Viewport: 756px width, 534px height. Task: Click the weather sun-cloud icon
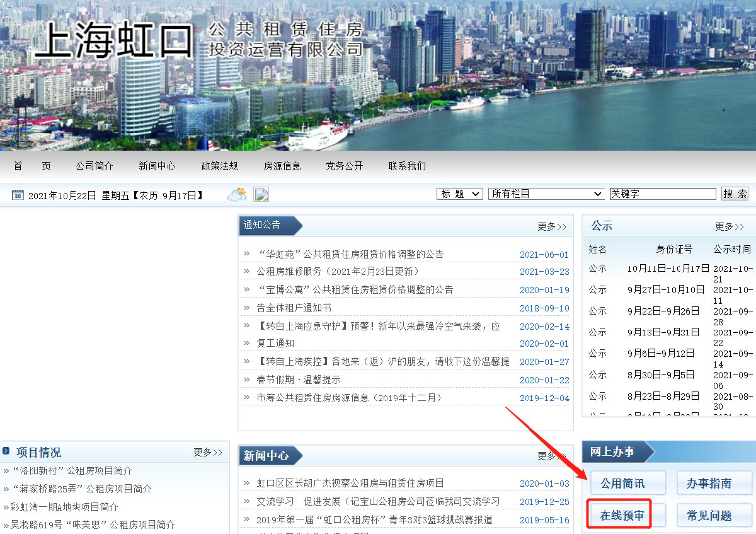point(238,194)
